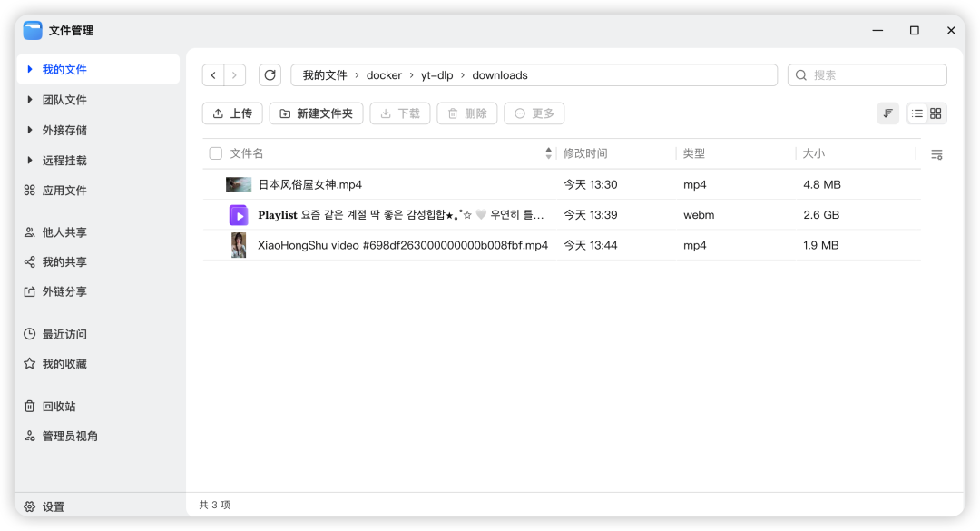The image size is (980, 531).
Task: Click the Playlist webm video thumbnail
Action: pos(239,214)
